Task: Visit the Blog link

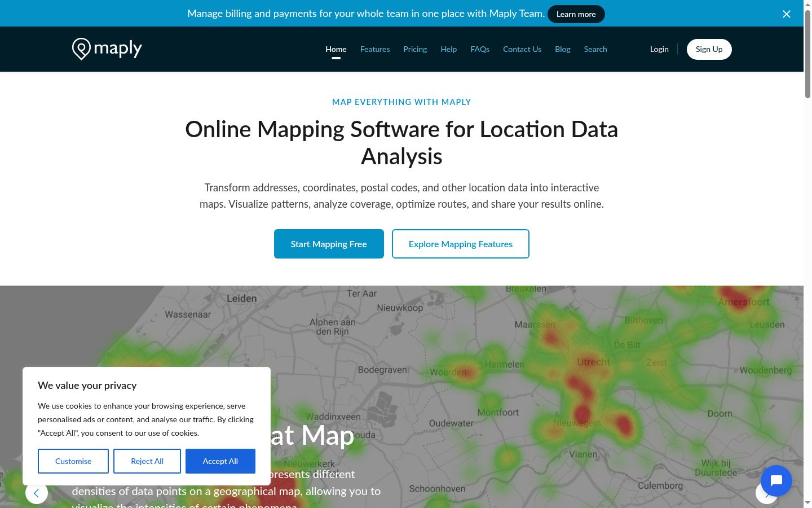Action: pos(563,49)
